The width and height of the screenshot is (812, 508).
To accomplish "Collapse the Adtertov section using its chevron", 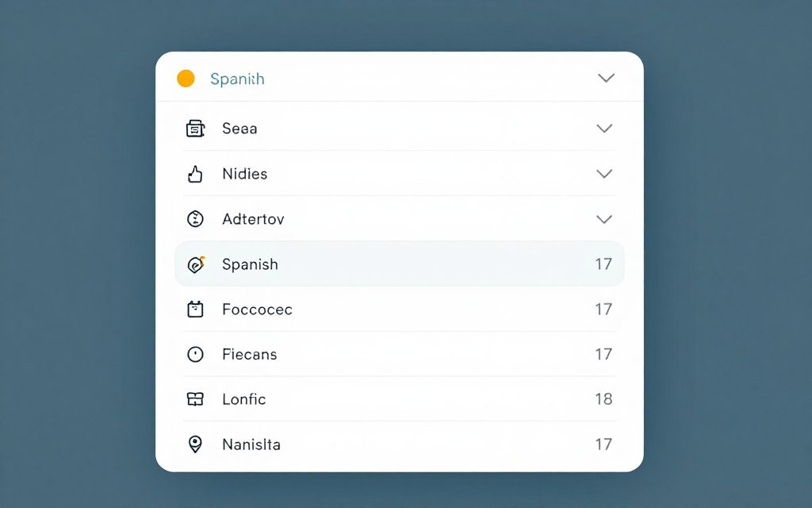I will [x=604, y=218].
